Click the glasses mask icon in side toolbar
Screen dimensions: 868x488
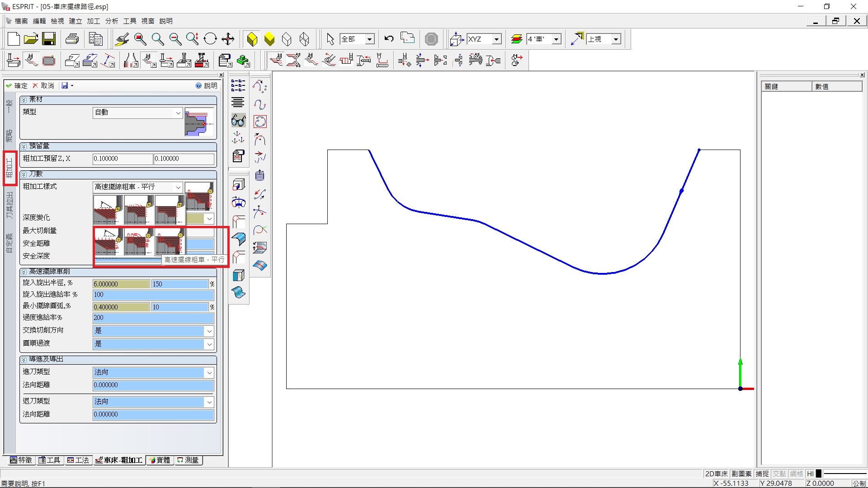tap(238, 121)
